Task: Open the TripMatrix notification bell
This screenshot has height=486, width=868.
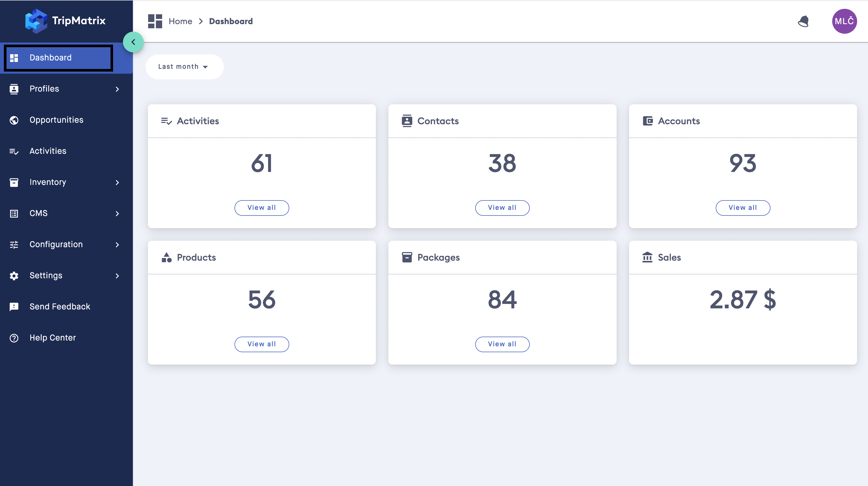Action: click(804, 21)
